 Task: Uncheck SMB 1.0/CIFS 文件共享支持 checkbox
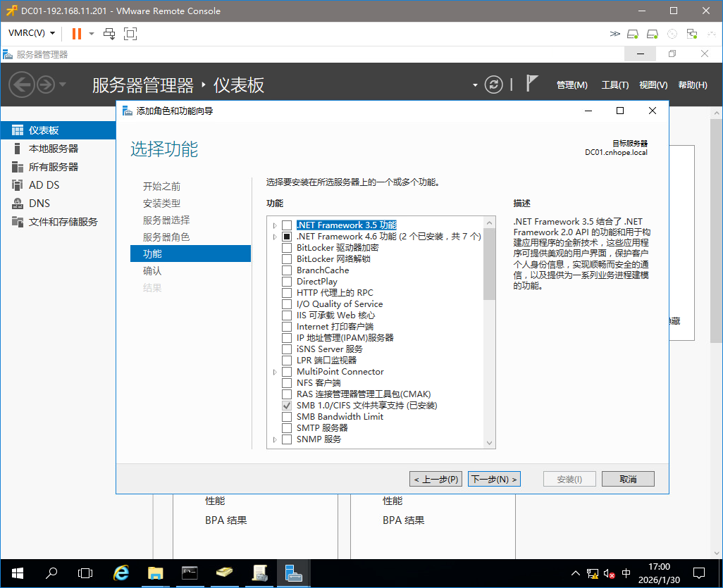click(x=287, y=406)
